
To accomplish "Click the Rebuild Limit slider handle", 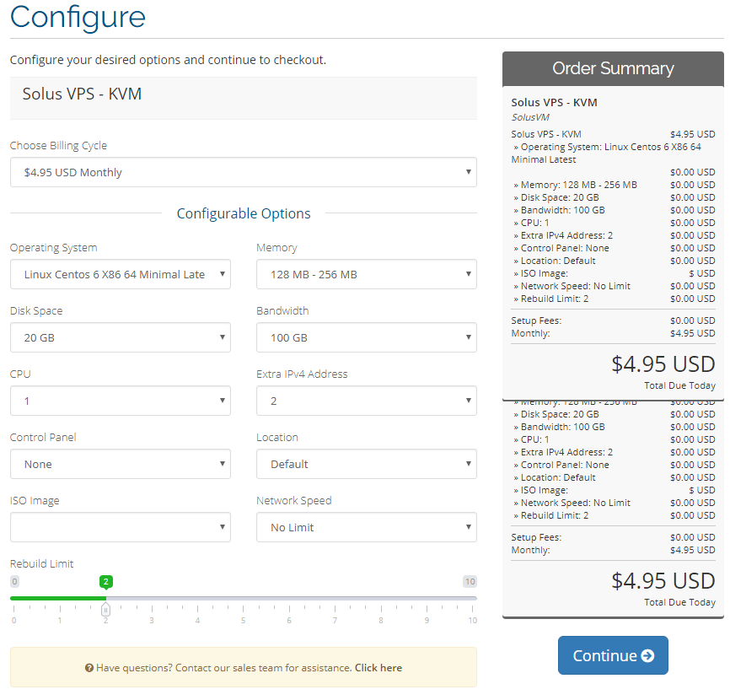I will point(105,609).
